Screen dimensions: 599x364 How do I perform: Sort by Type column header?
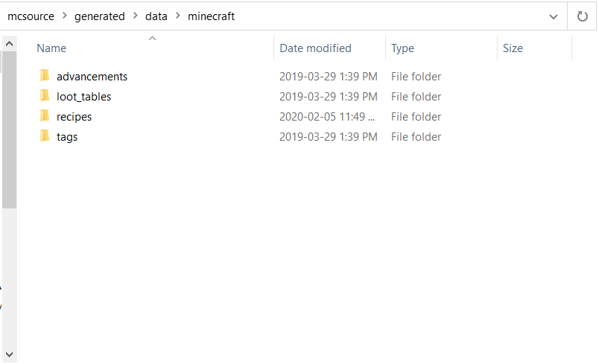(402, 48)
